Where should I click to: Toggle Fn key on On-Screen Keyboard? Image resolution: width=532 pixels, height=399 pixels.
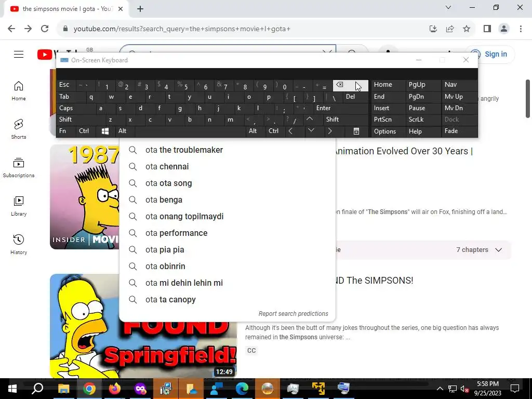tap(66, 131)
